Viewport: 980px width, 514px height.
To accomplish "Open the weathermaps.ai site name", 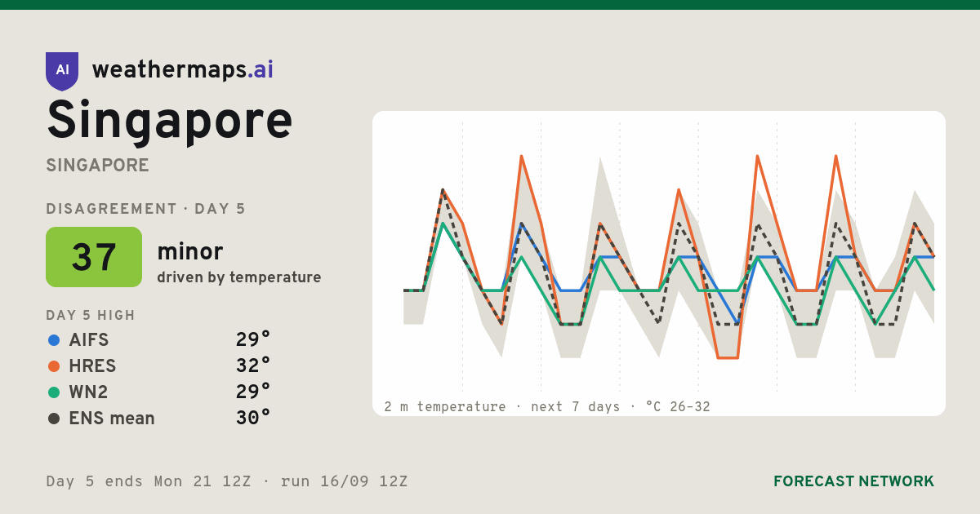I will 183,70.
